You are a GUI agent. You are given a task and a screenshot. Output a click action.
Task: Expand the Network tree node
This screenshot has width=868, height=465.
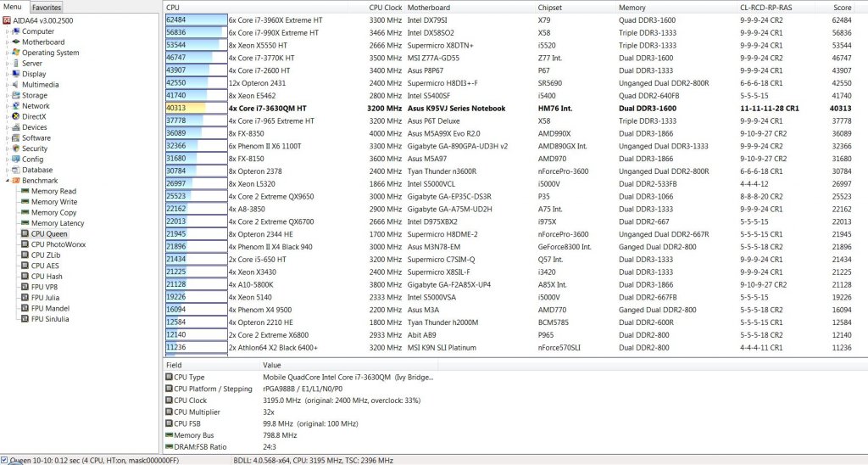7,106
